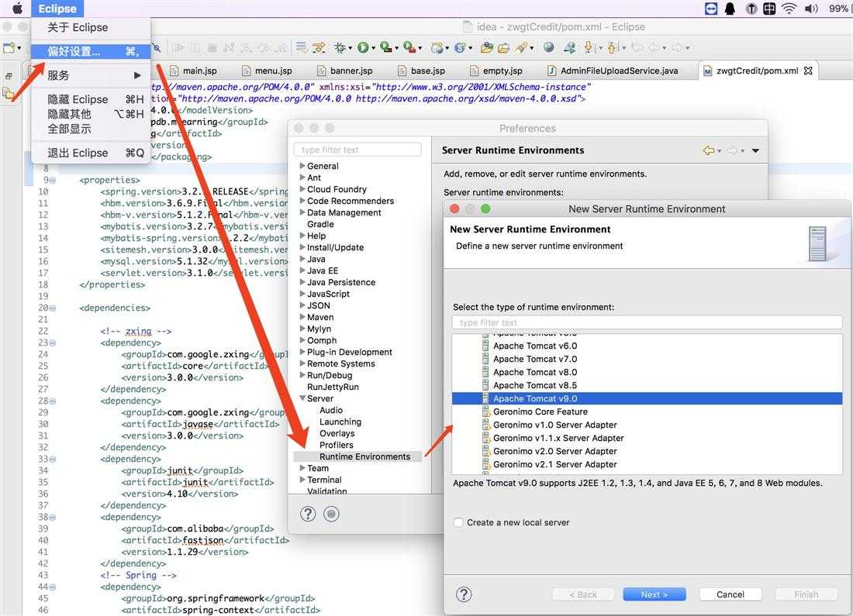Image resolution: width=853 pixels, height=616 pixels.
Task: Switch to the banner.jsp editor tab
Action: [345, 71]
